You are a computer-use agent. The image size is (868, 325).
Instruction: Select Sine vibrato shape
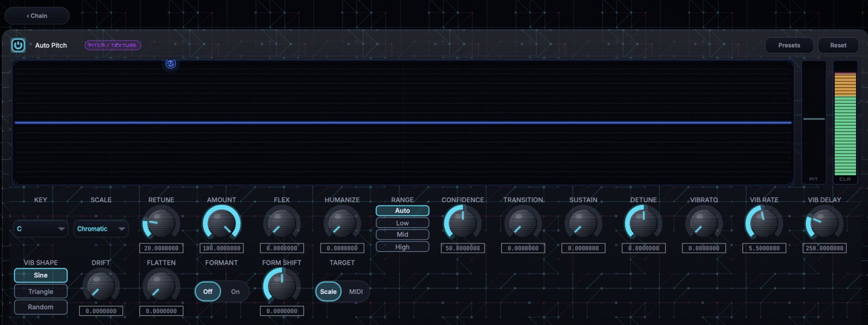(x=41, y=275)
